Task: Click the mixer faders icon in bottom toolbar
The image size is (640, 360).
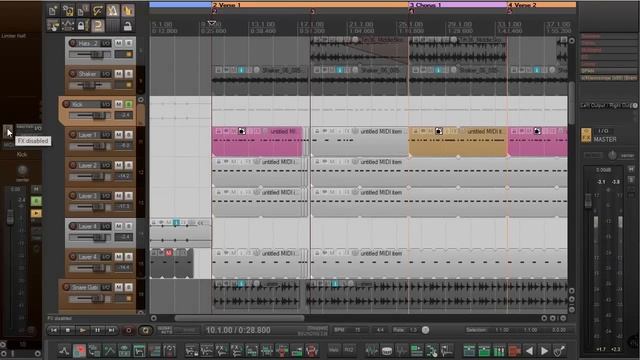Action: 499,351
